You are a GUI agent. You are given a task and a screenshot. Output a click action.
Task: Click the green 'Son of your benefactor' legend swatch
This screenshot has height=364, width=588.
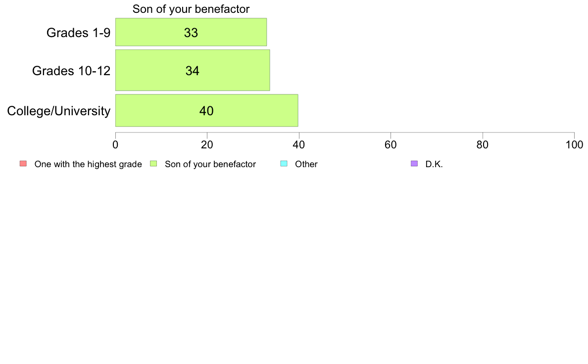(x=153, y=163)
